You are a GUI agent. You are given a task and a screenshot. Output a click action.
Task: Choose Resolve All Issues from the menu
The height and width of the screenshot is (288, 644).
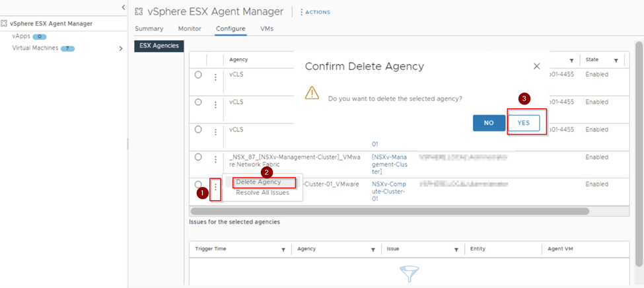click(262, 192)
